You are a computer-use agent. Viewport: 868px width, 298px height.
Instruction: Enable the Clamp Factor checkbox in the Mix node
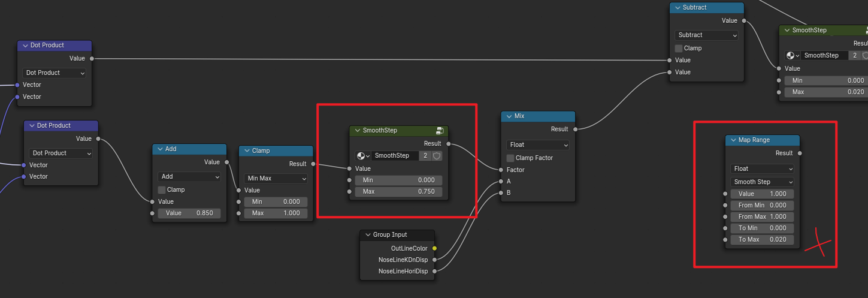point(510,158)
